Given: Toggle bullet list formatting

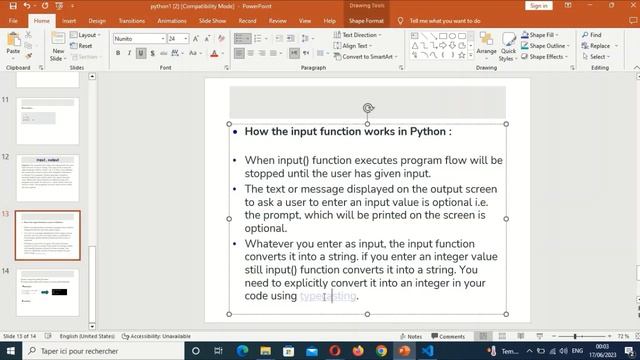Looking at the screenshot, I should (x=240, y=39).
